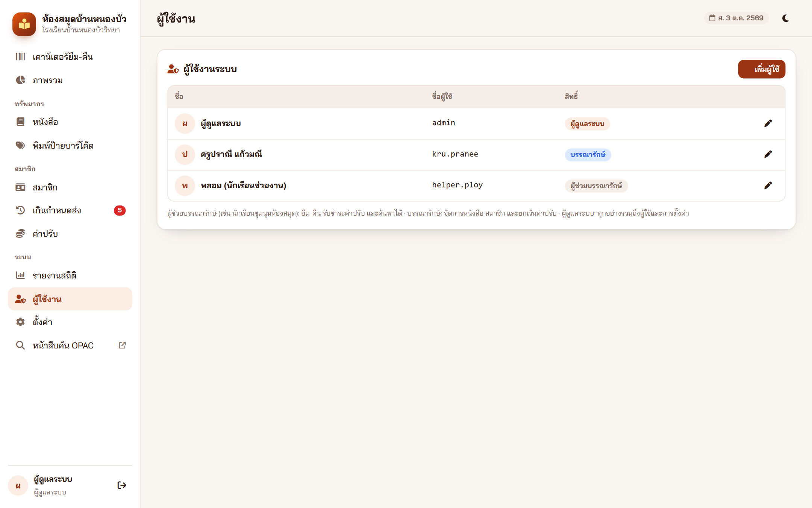Screen dimensions: 812x508
Task: Click the name ครูปราณี แก้วมณี
Action: click(231, 154)
